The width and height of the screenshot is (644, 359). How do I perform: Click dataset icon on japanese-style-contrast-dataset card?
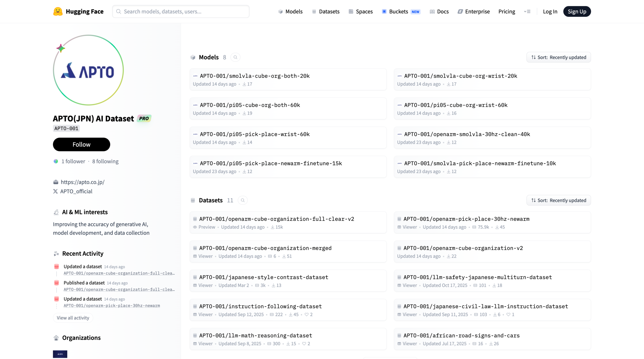pos(195,277)
